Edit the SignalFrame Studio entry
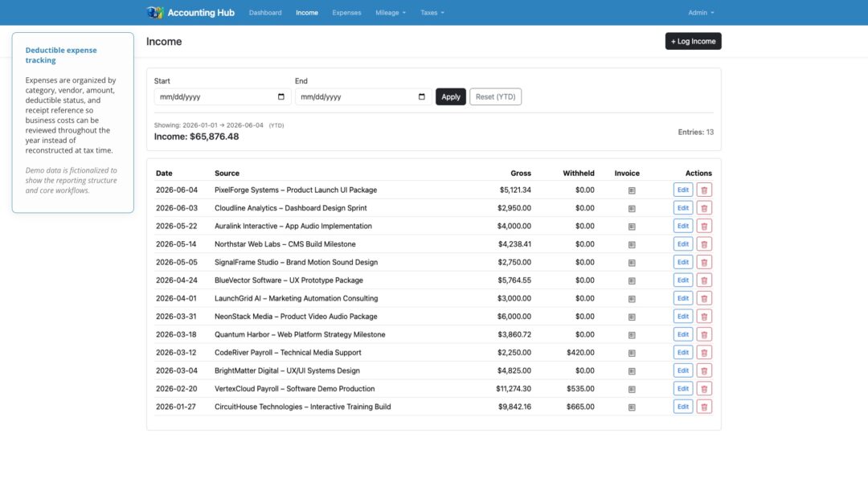The height and width of the screenshot is (499, 868). coord(683,262)
